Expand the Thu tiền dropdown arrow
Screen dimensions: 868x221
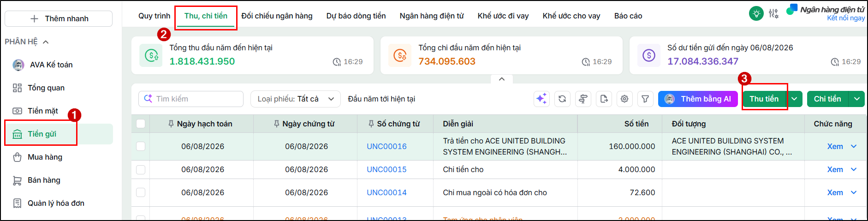click(x=794, y=99)
